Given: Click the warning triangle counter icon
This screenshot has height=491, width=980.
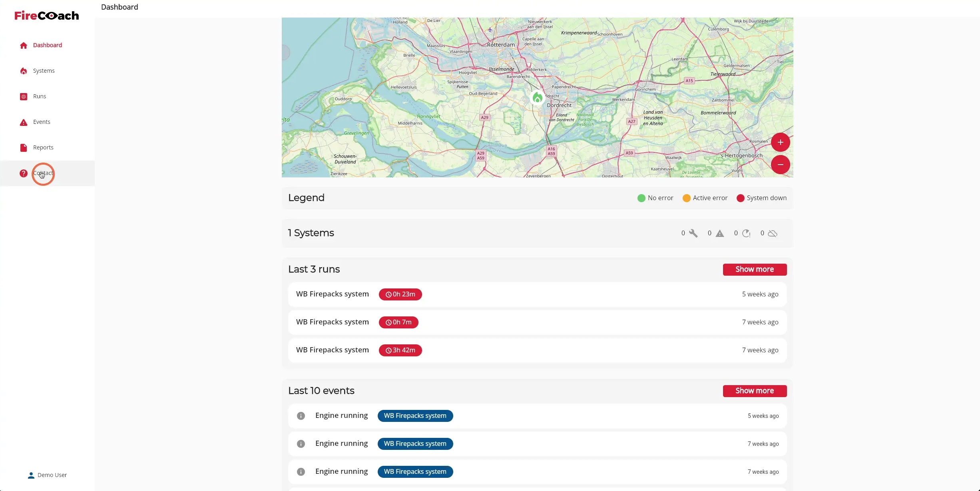Looking at the screenshot, I should (x=720, y=233).
